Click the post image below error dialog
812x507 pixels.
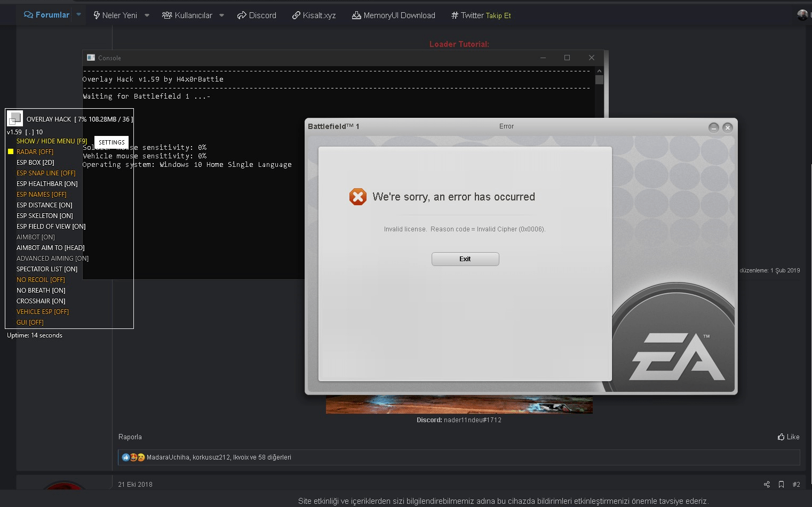coord(459,404)
